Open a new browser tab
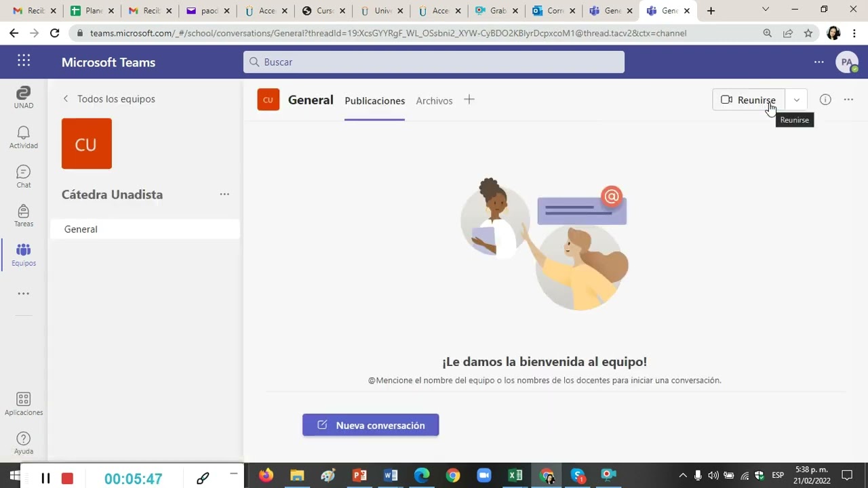Image resolution: width=868 pixels, height=488 pixels. pos(711,11)
